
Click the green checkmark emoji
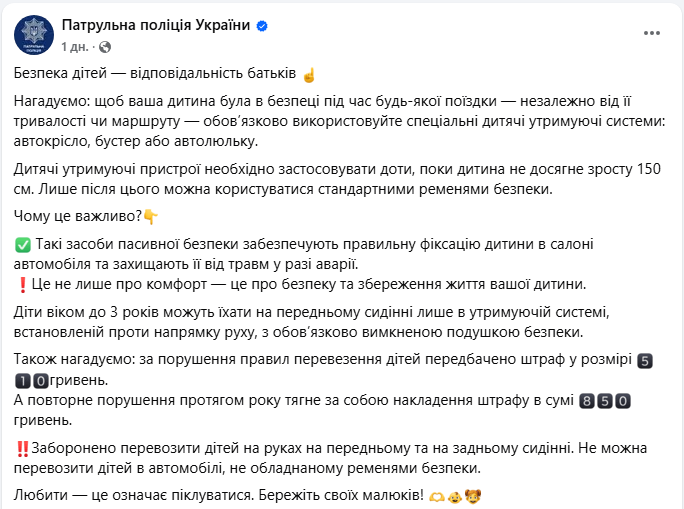point(23,245)
